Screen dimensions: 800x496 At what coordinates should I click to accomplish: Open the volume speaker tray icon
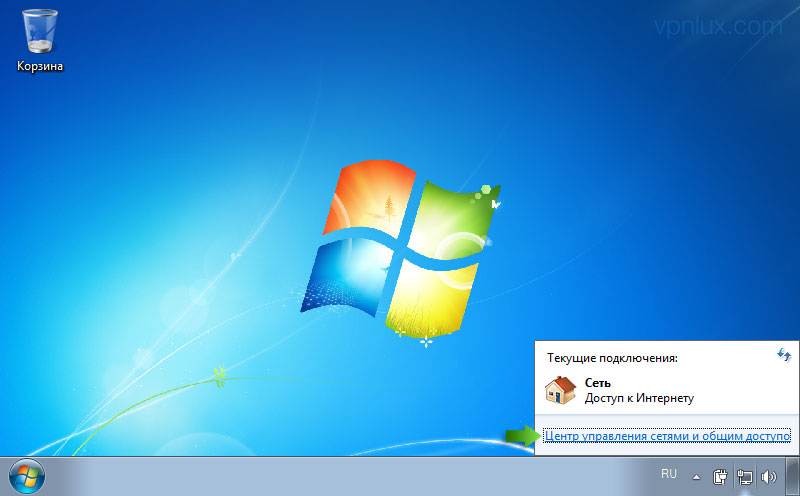tap(768, 477)
